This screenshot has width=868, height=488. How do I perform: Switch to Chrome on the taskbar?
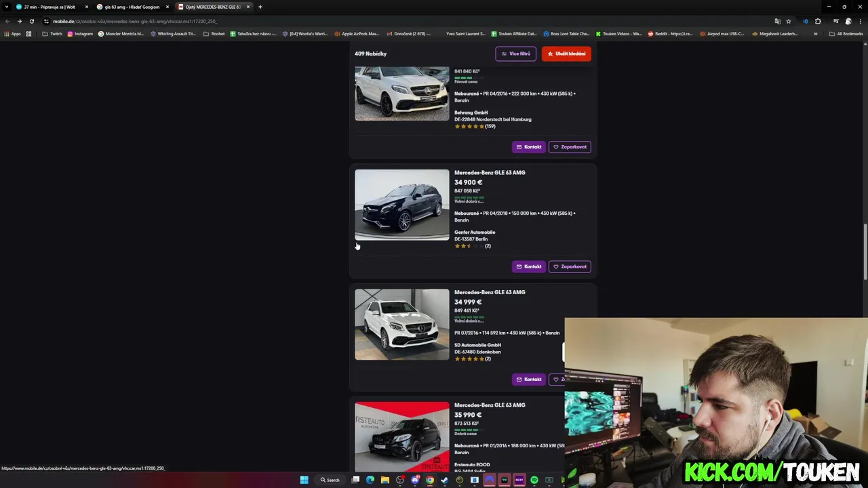tap(430, 480)
